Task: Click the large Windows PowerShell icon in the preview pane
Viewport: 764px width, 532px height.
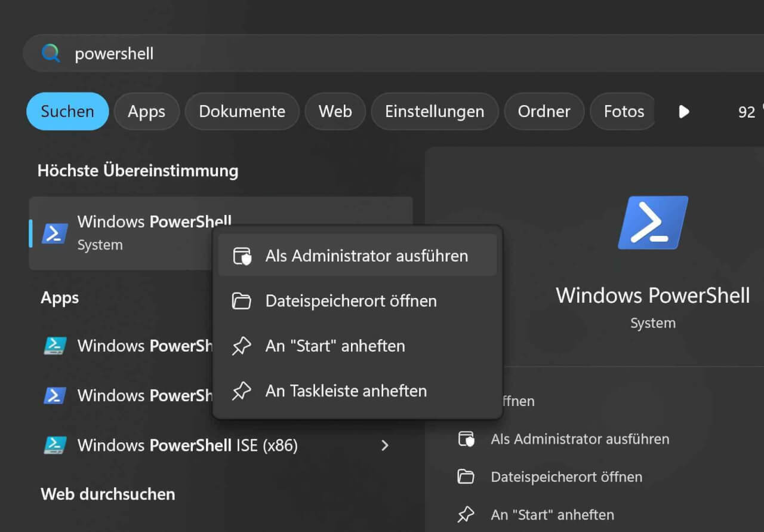Action: [x=652, y=222]
